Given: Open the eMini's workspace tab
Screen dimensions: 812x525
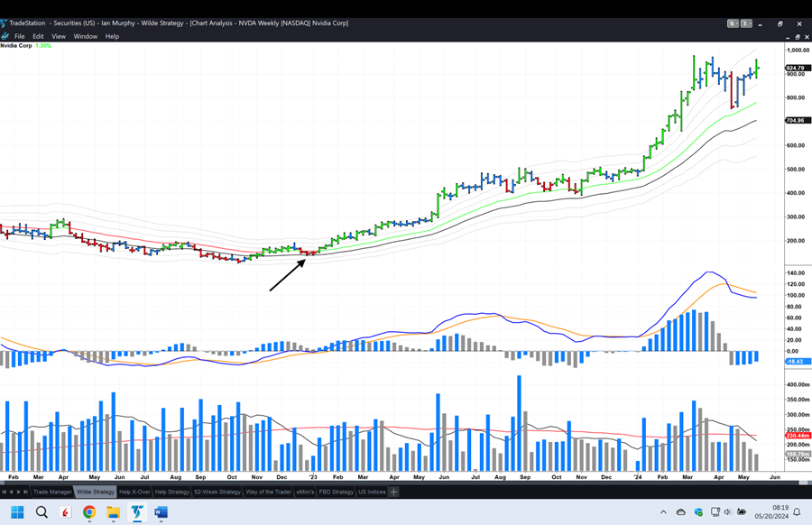Looking at the screenshot, I should pyautogui.click(x=306, y=492).
